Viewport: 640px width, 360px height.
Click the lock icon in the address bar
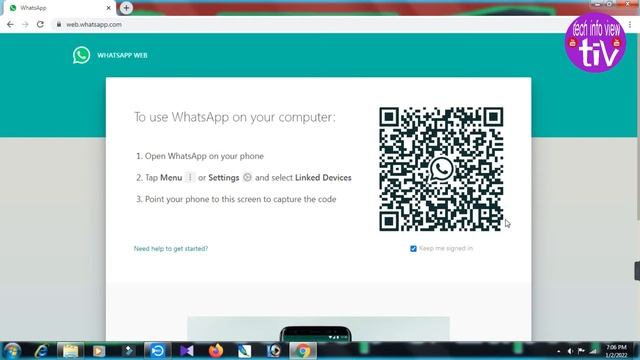pos(59,24)
